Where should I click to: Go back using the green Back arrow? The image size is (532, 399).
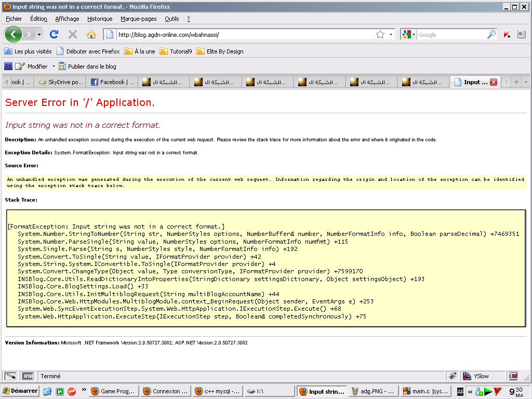pyautogui.click(x=14, y=34)
